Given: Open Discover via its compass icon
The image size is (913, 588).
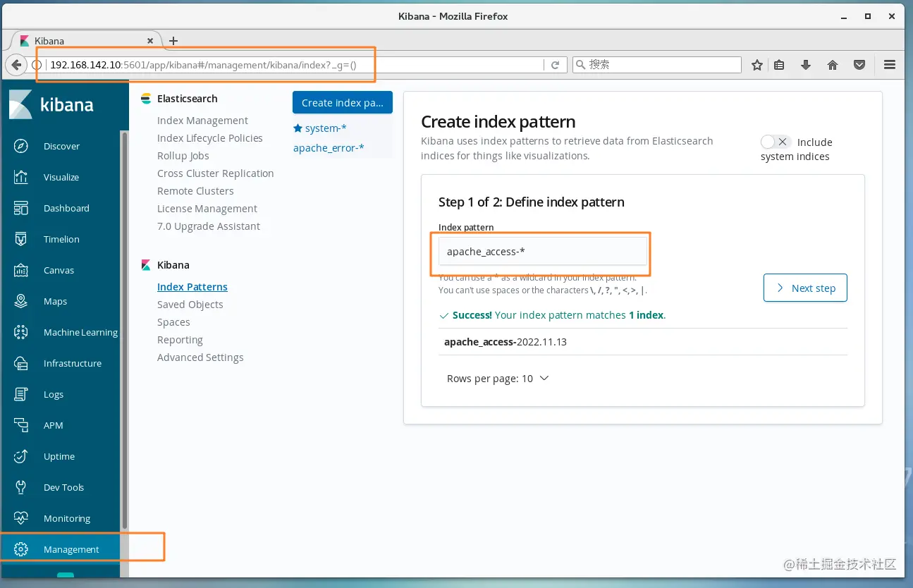Looking at the screenshot, I should [21, 146].
